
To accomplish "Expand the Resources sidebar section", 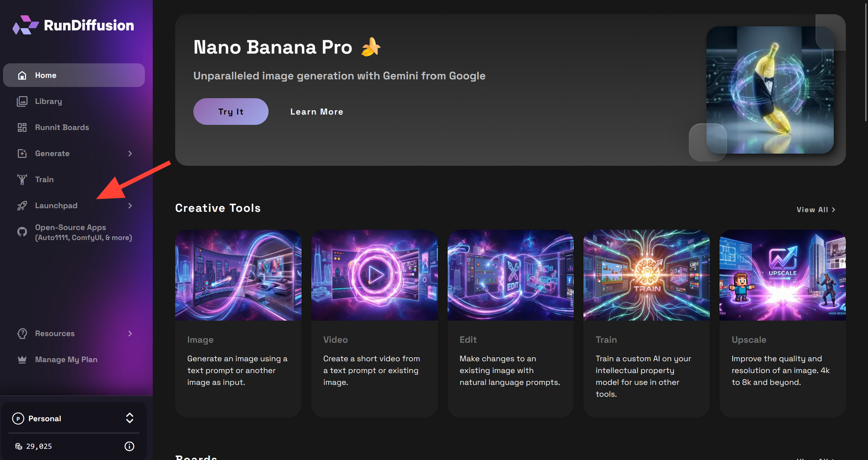I will tap(130, 333).
